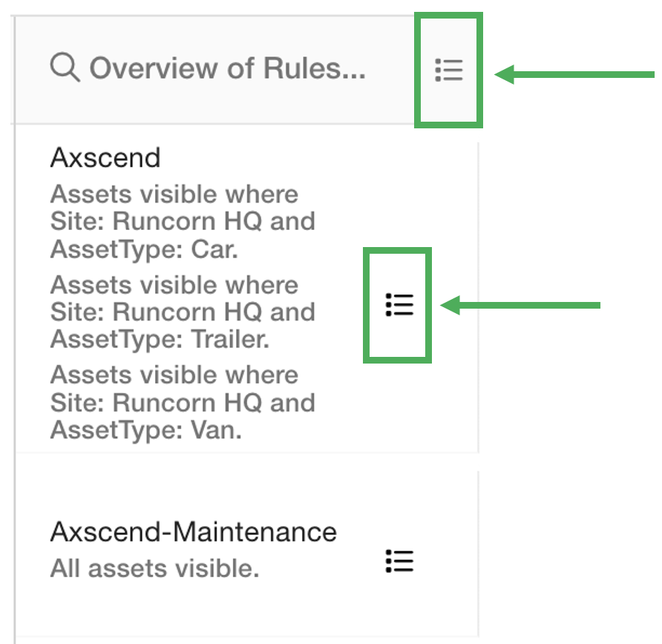
Task: Click the upper green arrow pointing left
Action: click(x=575, y=74)
